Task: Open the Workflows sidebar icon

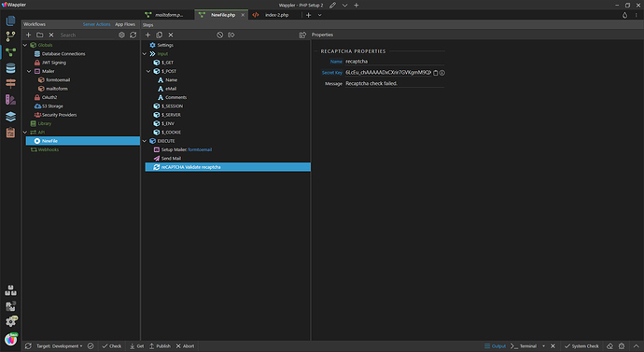Action: pos(10,52)
